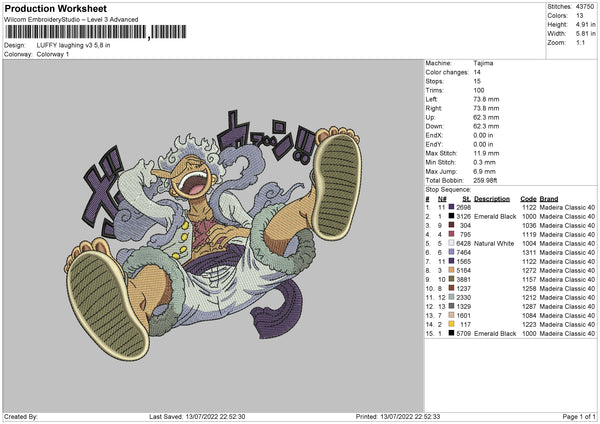Select the 'Colorway 1' value
The image size is (600, 424).
point(53,54)
